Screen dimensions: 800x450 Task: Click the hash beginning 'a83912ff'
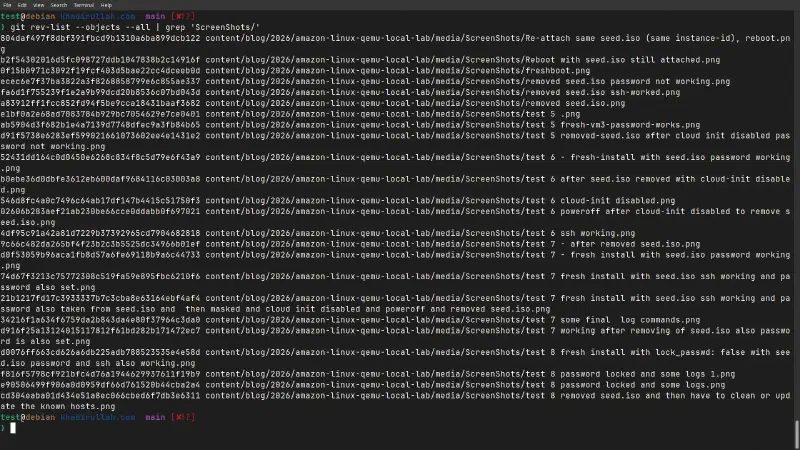101,103
